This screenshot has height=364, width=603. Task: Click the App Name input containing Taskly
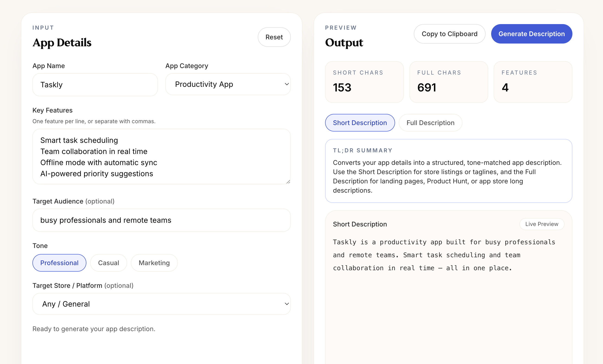(x=95, y=85)
